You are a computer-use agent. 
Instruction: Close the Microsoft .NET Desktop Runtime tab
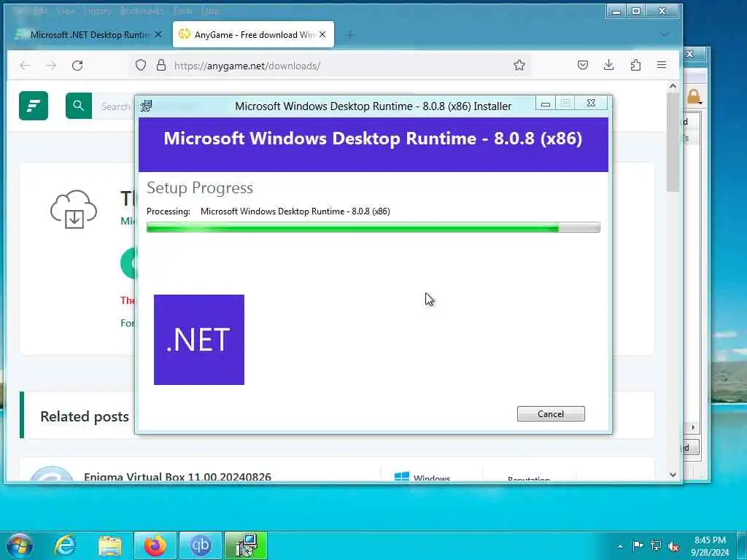click(158, 35)
